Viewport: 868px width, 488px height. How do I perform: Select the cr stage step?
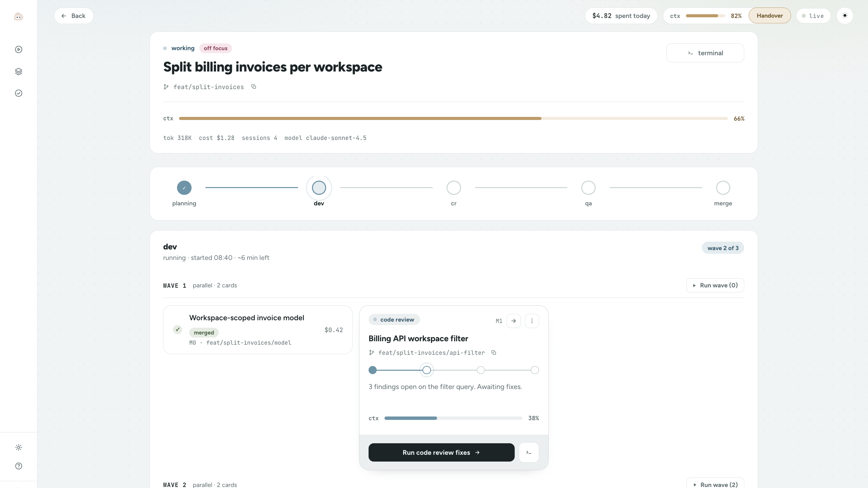[x=454, y=188]
